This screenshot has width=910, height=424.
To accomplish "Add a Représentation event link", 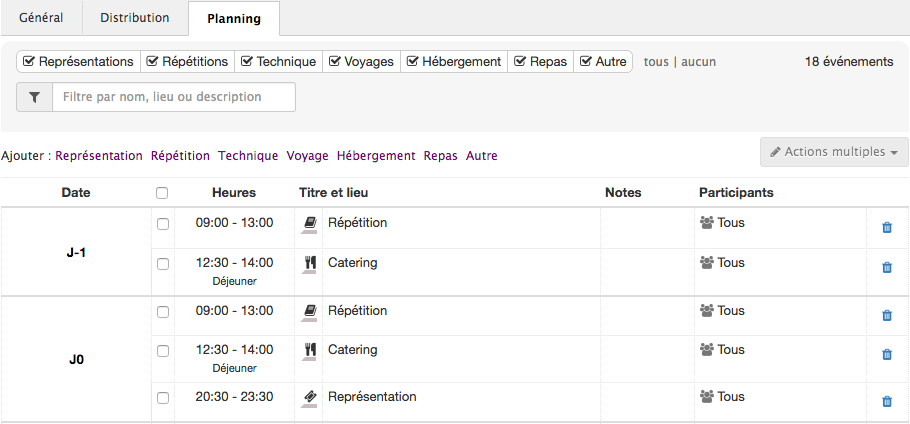I will click(x=99, y=156).
